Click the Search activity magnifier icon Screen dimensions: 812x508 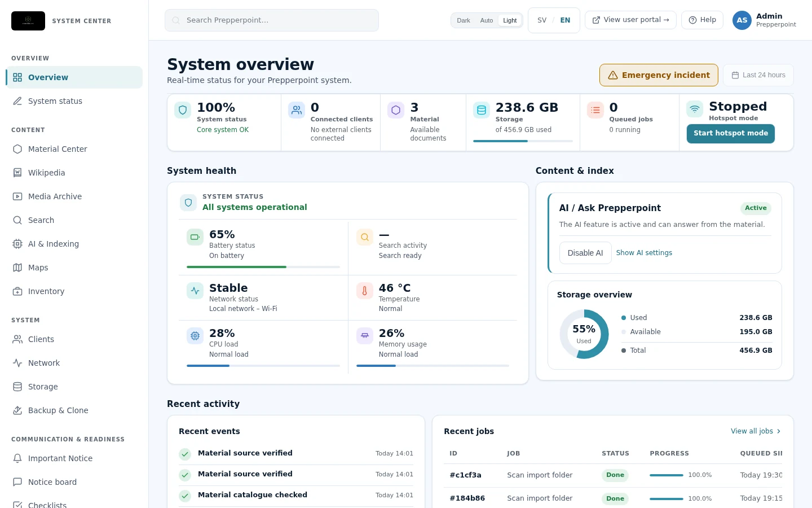point(365,237)
